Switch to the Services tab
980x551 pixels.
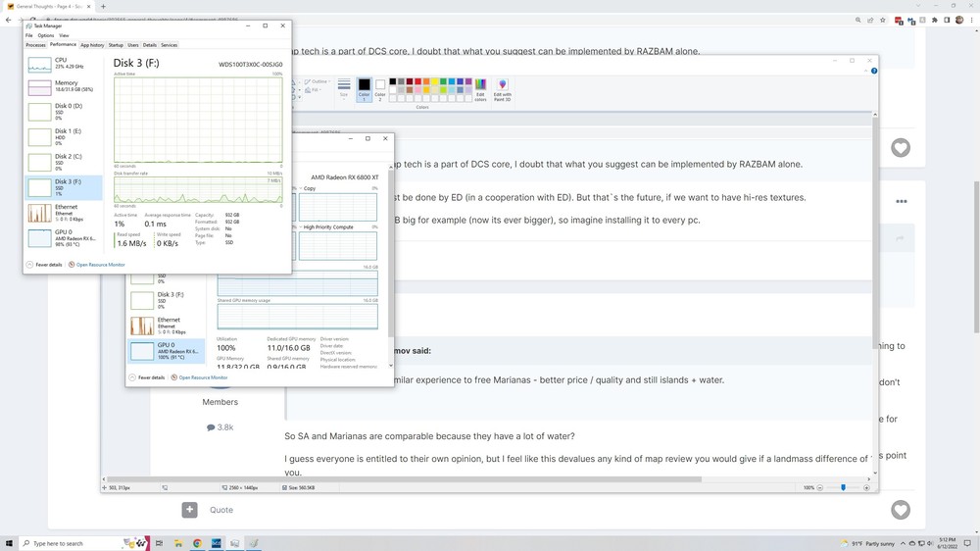pos(169,45)
